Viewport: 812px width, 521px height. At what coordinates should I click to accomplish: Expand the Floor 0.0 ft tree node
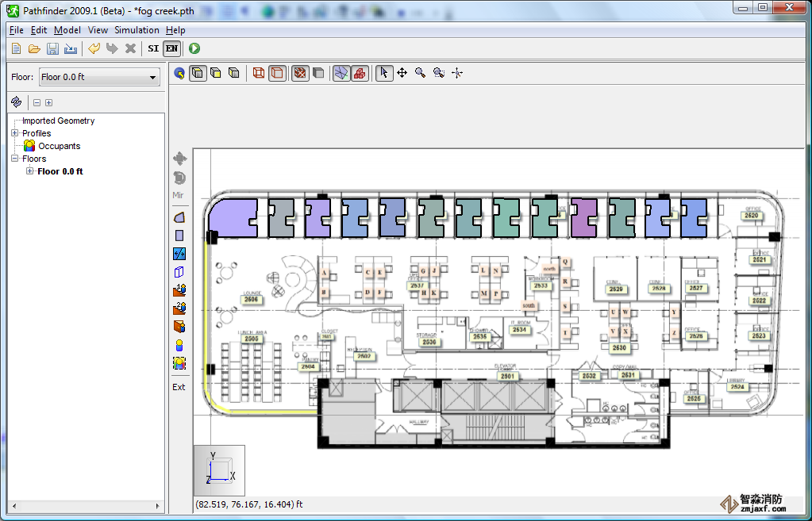click(30, 171)
